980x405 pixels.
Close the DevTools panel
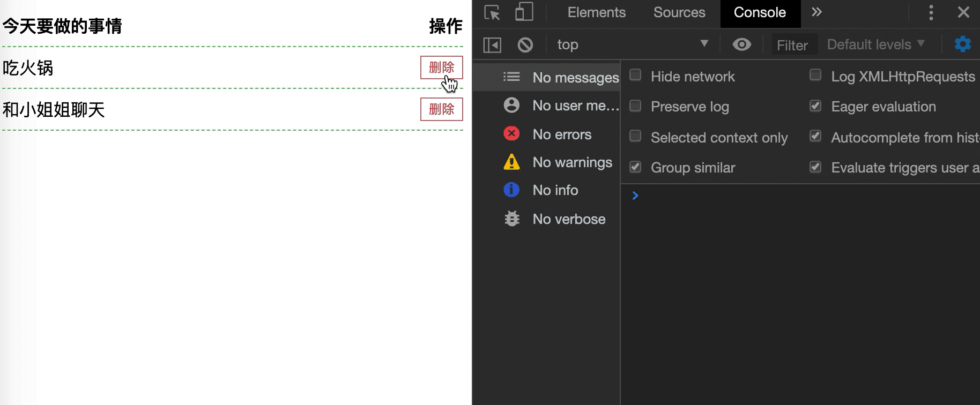tap(963, 12)
